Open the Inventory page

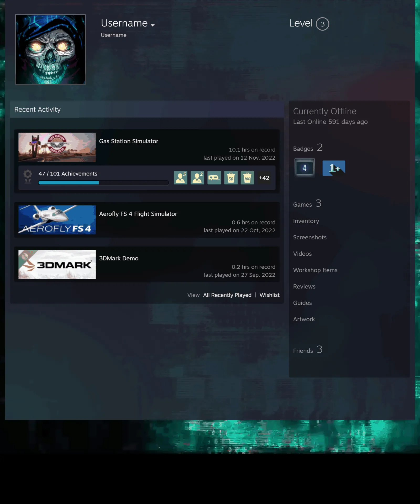pyautogui.click(x=306, y=221)
